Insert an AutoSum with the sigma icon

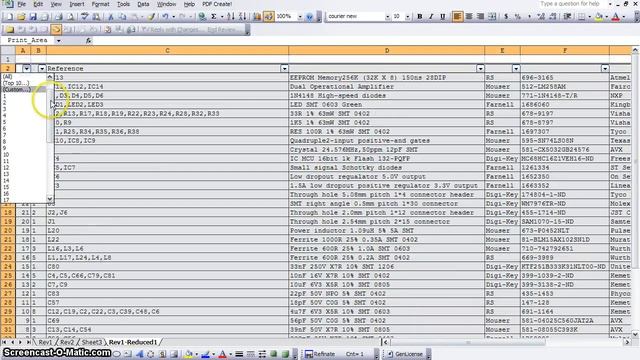point(213,17)
